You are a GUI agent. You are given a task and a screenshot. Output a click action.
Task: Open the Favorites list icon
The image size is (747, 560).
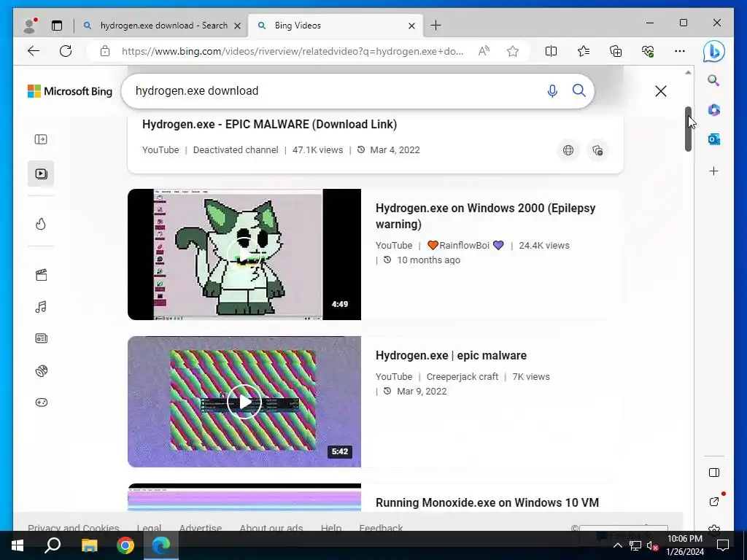click(x=583, y=52)
